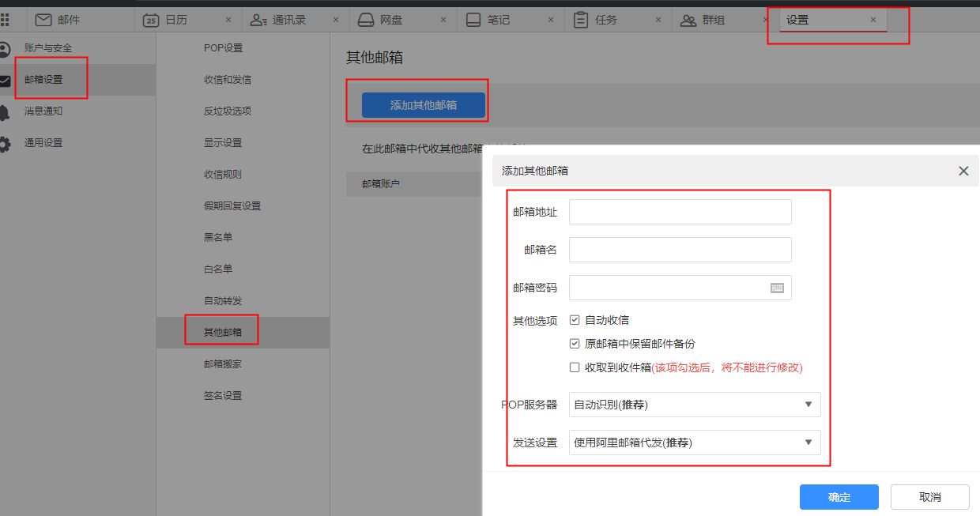Image resolution: width=980 pixels, height=516 pixels.
Task: Click the clipboard icon on 任务 tab
Action: coord(581,20)
